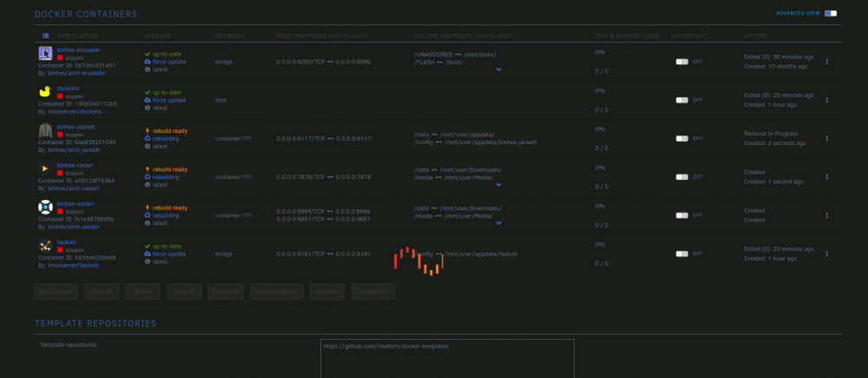Open row menu for binhex-radarr
This screenshot has width=868, height=378.
click(827, 176)
